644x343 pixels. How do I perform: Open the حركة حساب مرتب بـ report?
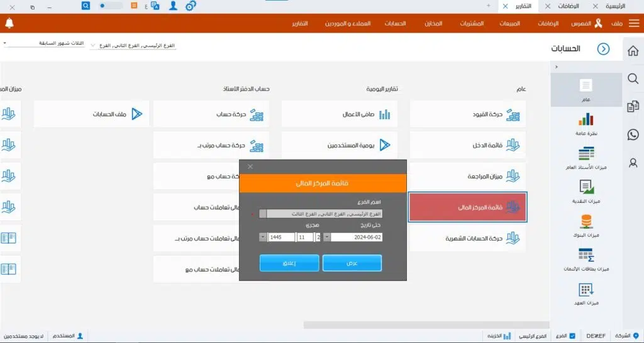[x=211, y=145]
